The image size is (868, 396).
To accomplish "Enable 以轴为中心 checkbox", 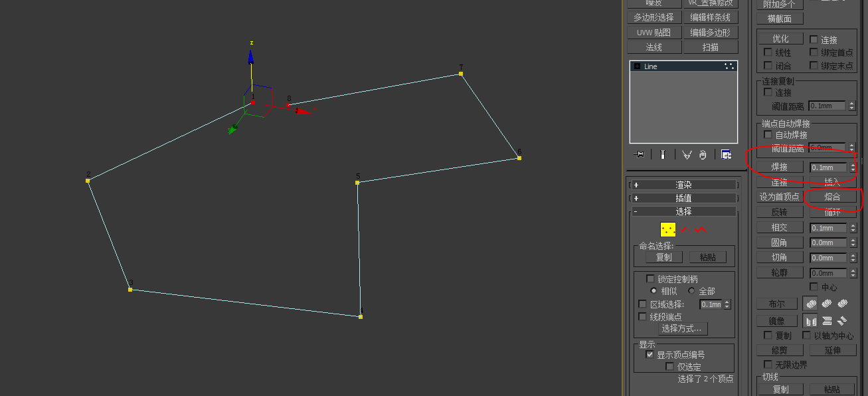I will coord(807,335).
